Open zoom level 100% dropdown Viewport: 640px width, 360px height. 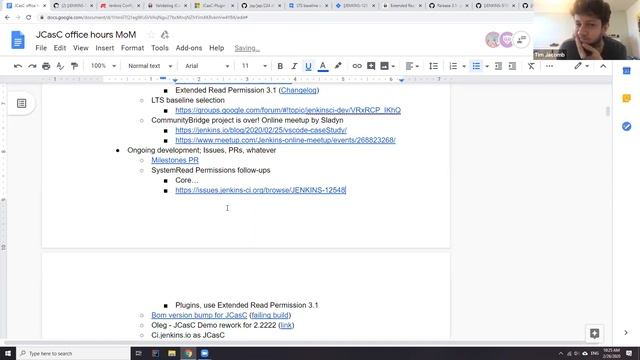click(x=103, y=66)
